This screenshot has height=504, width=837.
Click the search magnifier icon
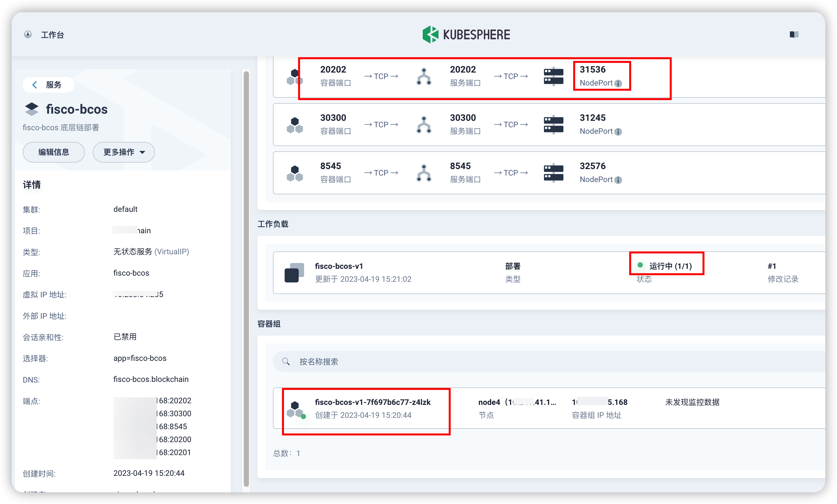286,361
